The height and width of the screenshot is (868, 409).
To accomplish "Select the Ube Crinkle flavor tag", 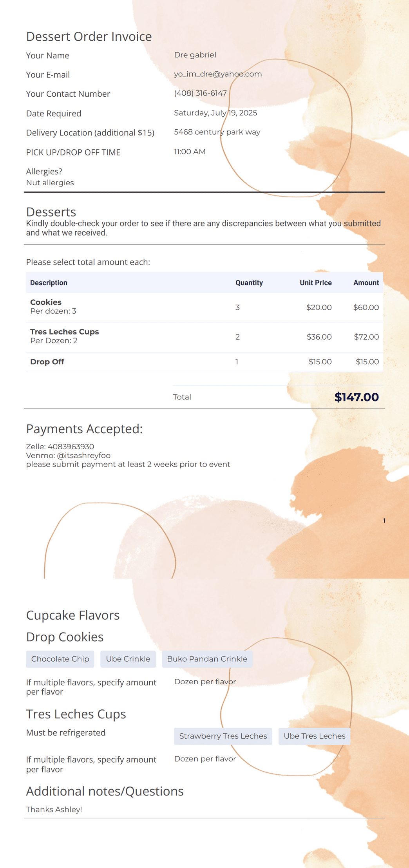I will (128, 659).
